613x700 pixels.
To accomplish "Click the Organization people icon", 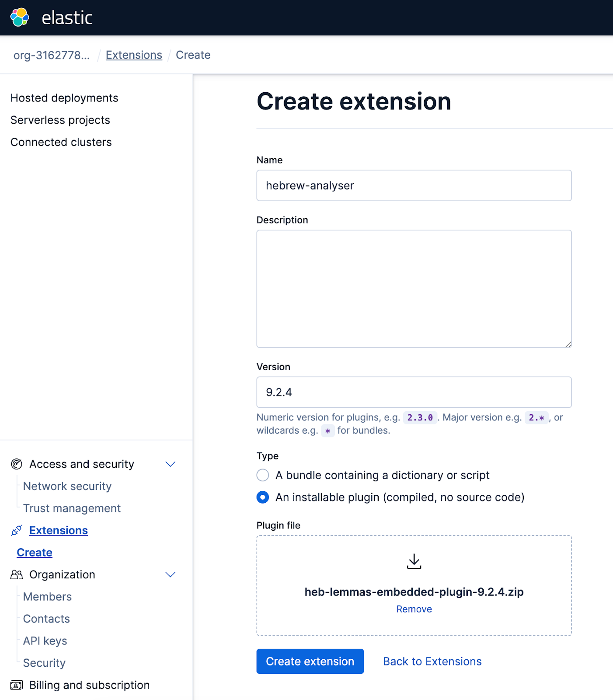I will click(17, 575).
